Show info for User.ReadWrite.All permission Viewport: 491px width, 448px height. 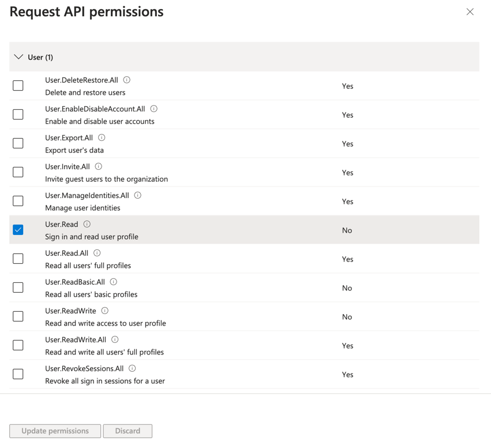pos(115,340)
